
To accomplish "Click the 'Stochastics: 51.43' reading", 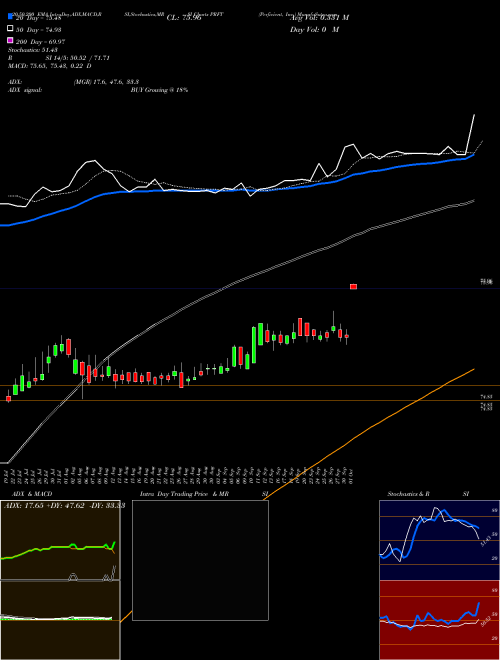I will coord(33,50).
